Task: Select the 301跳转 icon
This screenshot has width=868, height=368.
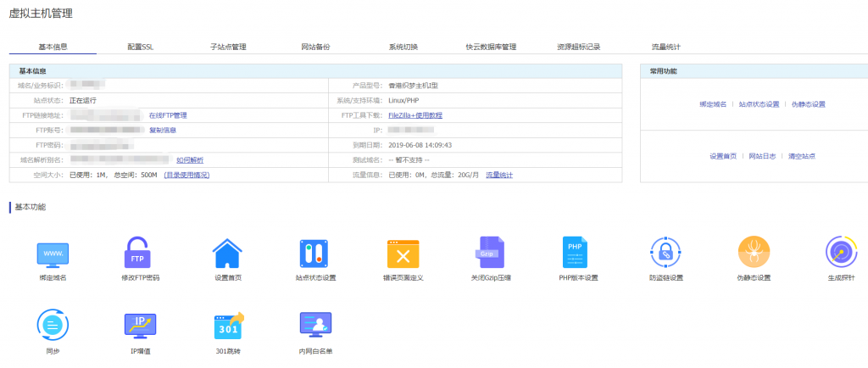Action: [227, 326]
